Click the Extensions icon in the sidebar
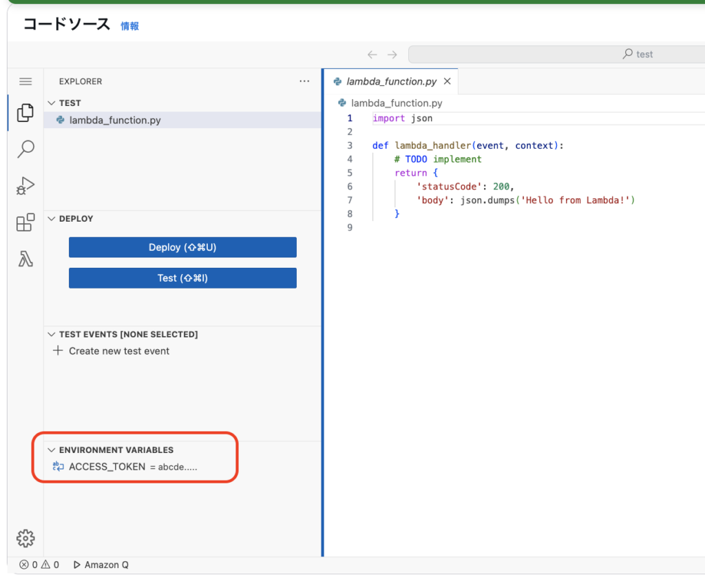 [25, 222]
